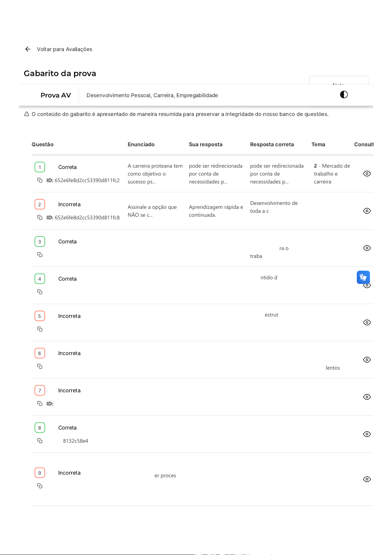Toggle the high contrast mode icon

coord(344,95)
